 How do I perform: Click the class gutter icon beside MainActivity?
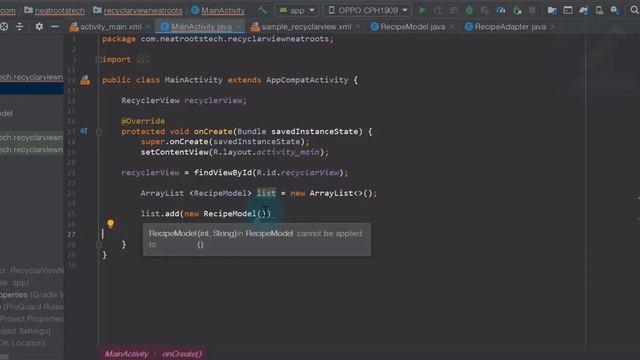(x=85, y=80)
